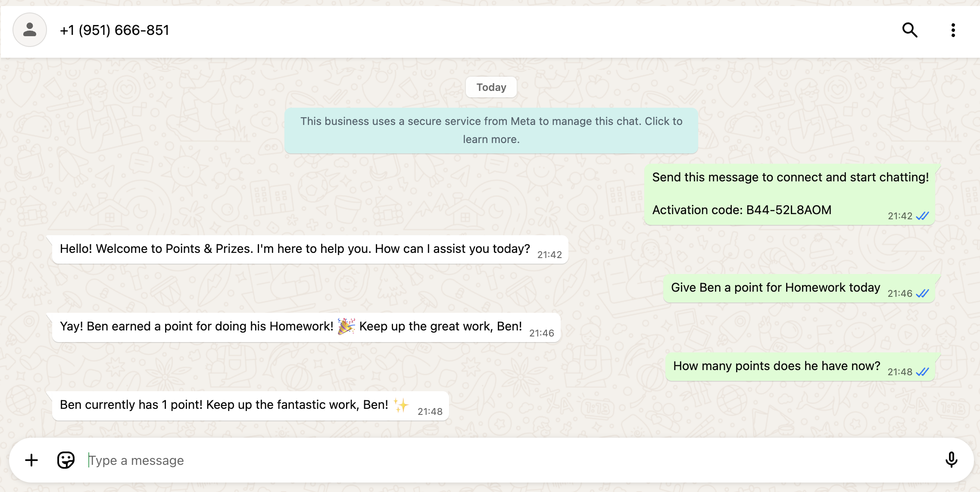Screen dimensions: 980x492
Task: Open the three-dot chat menu
Action: click(953, 30)
